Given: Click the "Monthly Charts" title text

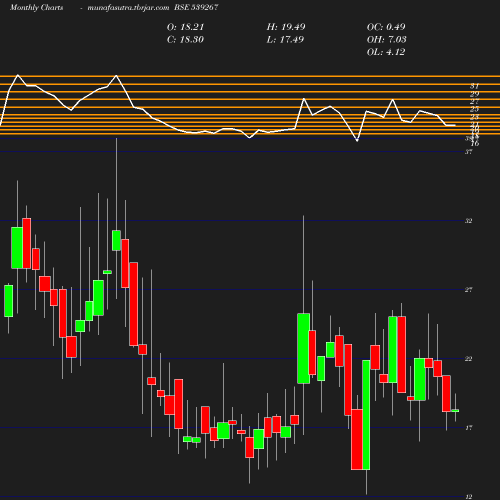Looking at the screenshot, I should pyautogui.click(x=36, y=7).
